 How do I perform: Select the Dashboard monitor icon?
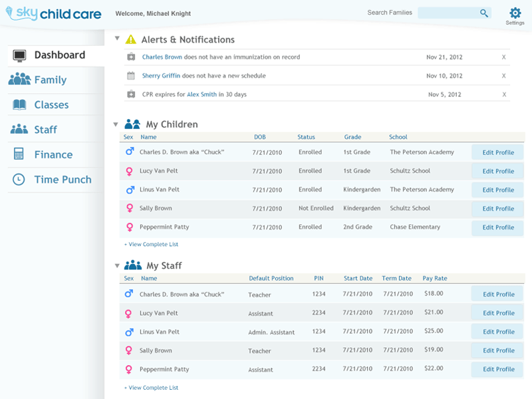click(20, 55)
